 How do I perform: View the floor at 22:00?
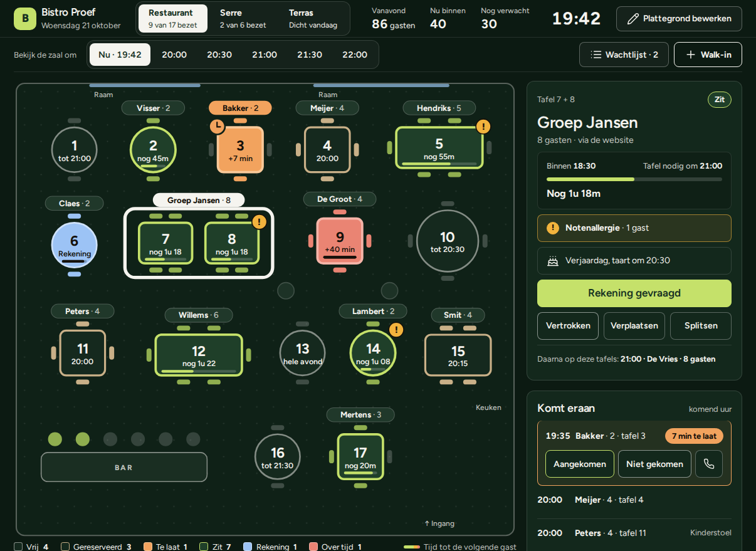pos(355,55)
